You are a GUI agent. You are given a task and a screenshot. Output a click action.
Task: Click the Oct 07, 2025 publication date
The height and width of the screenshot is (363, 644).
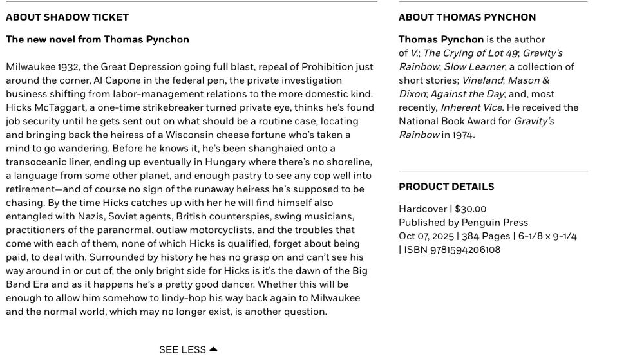tap(426, 236)
